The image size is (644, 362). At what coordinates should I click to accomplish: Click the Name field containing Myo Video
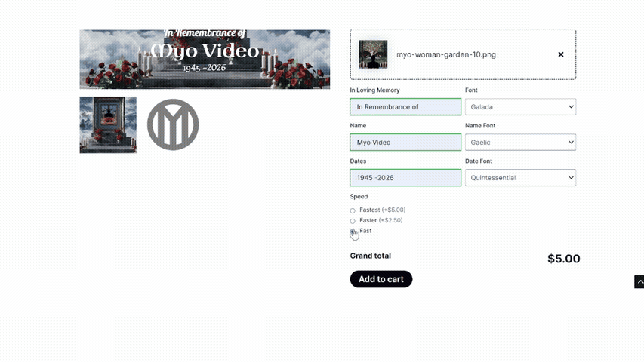[x=405, y=143]
